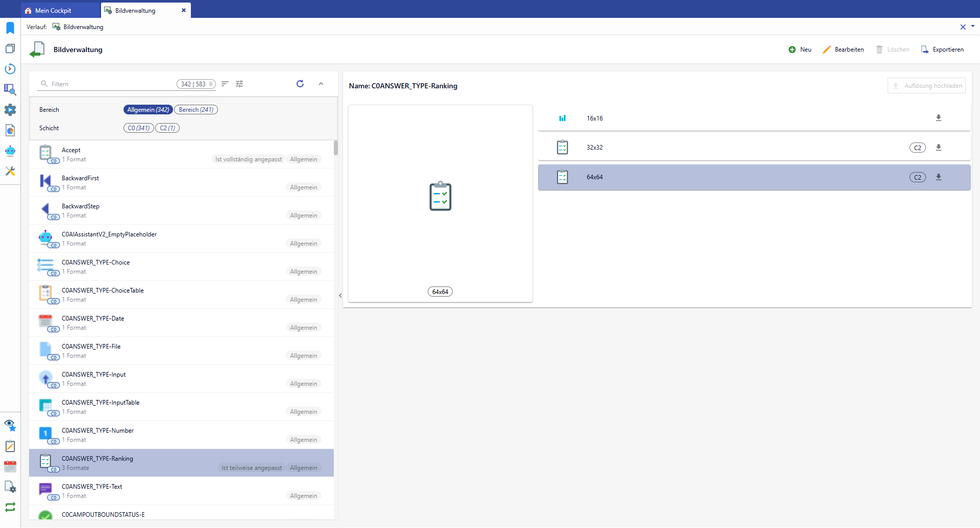
Task: Toggle the Bereich (241) filter chip
Action: 196,110
